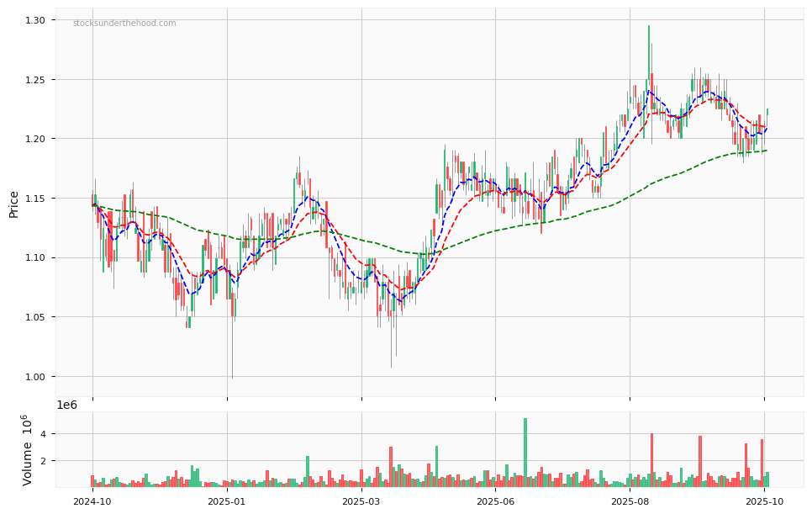Click the stocksunderthehood.com watermark text
Image resolution: width=812 pixels, height=514 pixels.
pyautogui.click(x=124, y=24)
